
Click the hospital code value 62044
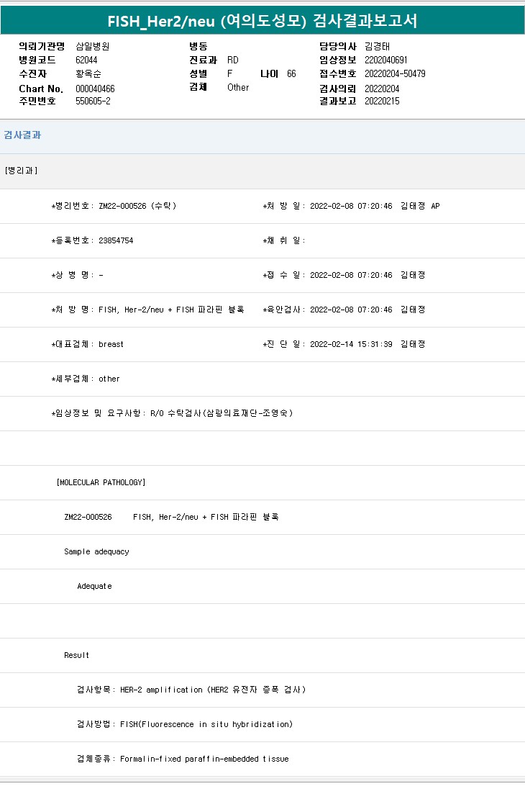86,60
